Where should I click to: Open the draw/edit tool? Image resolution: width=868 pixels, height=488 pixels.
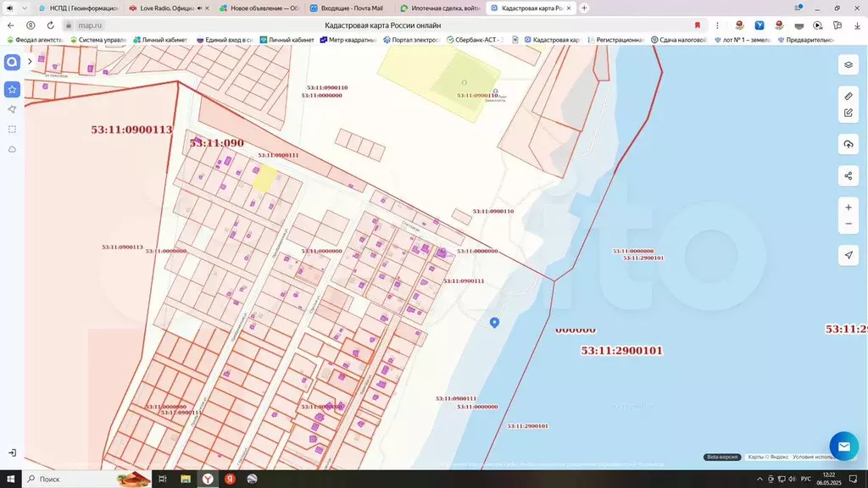tap(848, 113)
